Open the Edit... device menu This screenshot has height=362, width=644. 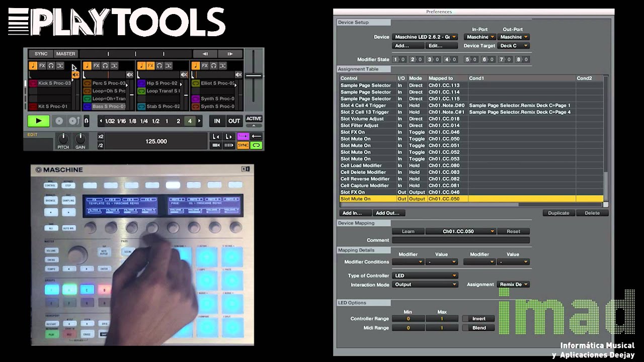[441, 46]
